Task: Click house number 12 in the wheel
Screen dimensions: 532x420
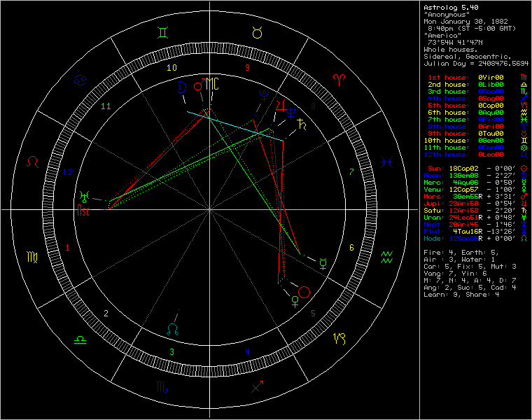Action: (67, 172)
